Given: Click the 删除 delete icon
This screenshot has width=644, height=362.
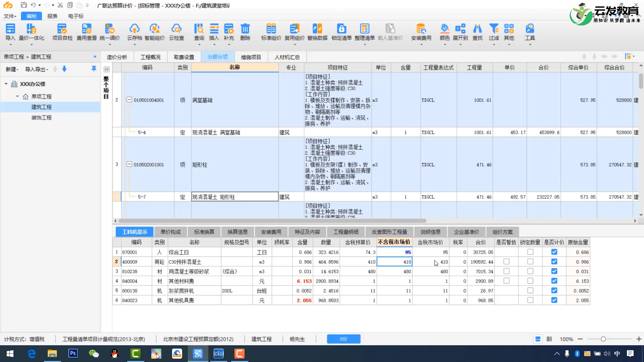Looking at the screenshot, I should (245, 32).
